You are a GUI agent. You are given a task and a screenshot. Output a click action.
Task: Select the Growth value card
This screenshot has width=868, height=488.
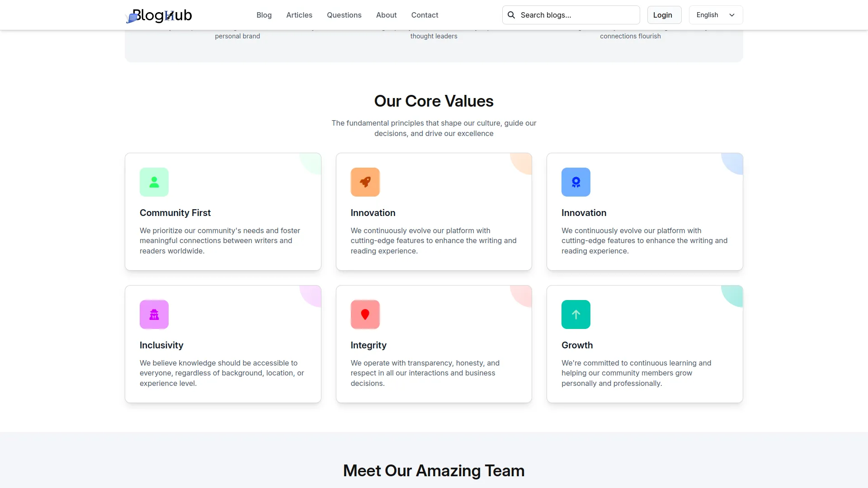644,344
